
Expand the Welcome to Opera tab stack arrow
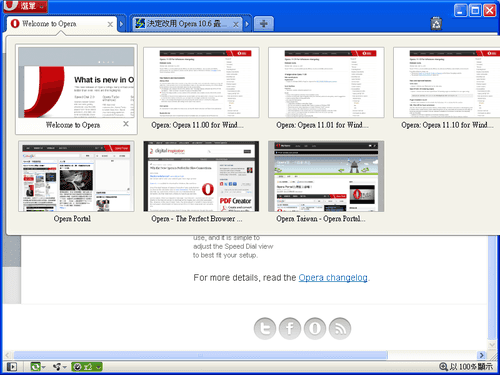[121, 24]
